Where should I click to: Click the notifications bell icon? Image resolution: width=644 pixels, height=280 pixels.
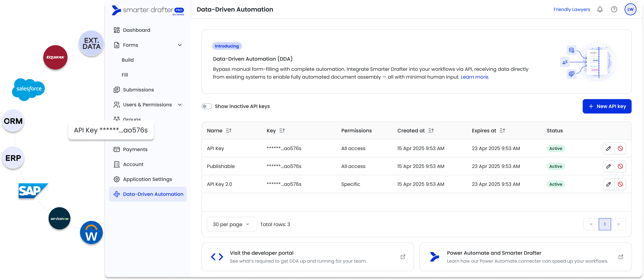click(x=600, y=10)
